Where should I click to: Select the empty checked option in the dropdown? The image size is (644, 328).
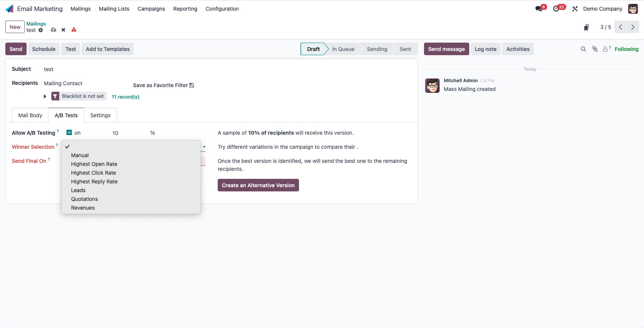tap(131, 146)
